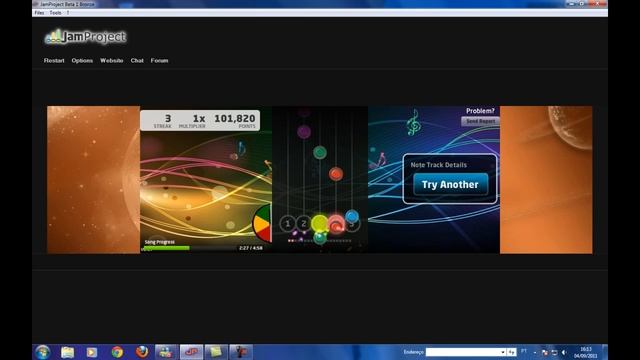Click the Send Report button
640x360 pixels.
[x=480, y=121]
